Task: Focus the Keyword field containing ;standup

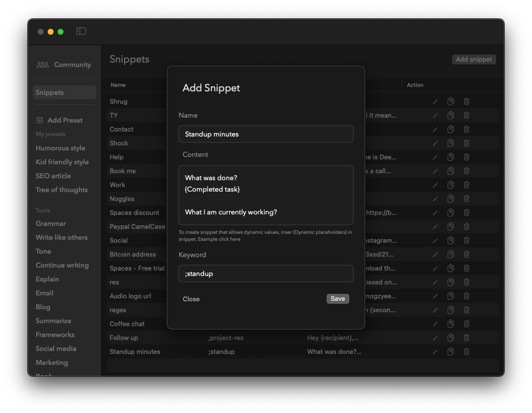Action: (x=266, y=274)
